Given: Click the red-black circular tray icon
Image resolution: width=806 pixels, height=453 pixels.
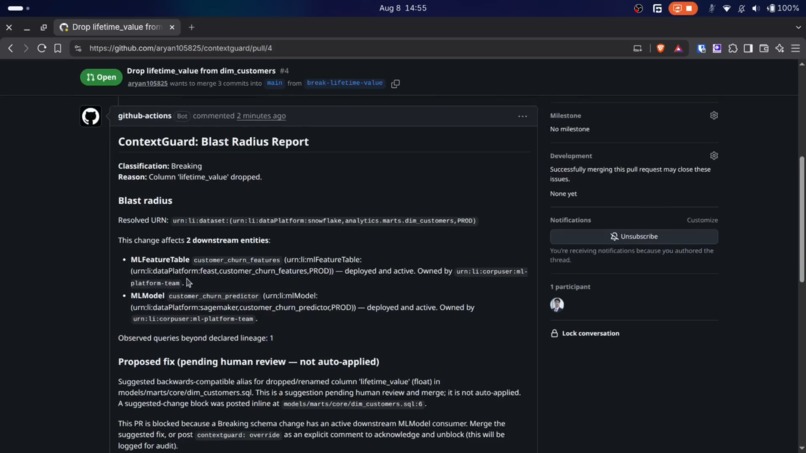Looking at the screenshot, I should tap(638, 8).
